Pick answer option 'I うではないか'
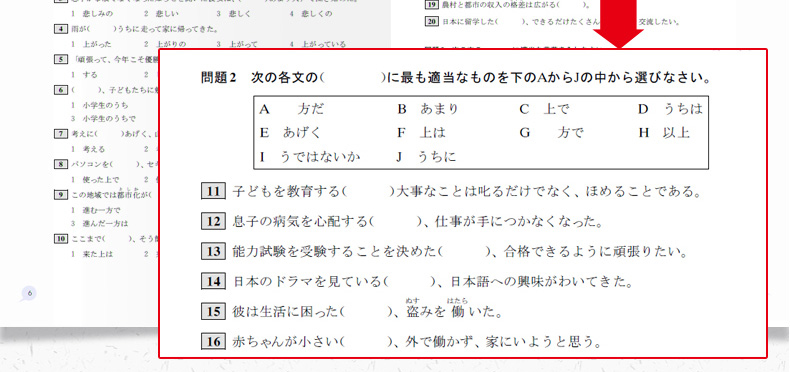The width and height of the screenshot is (790, 372). tap(310, 157)
